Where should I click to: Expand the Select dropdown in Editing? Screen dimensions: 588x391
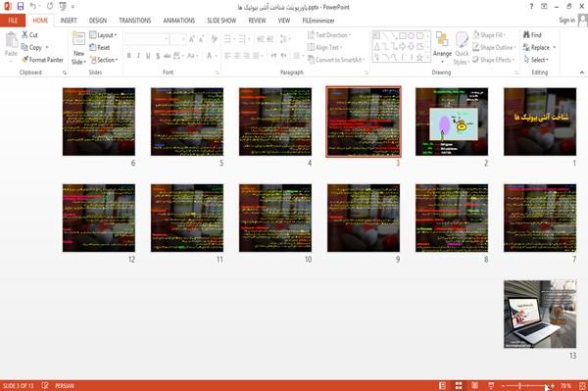click(x=536, y=60)
